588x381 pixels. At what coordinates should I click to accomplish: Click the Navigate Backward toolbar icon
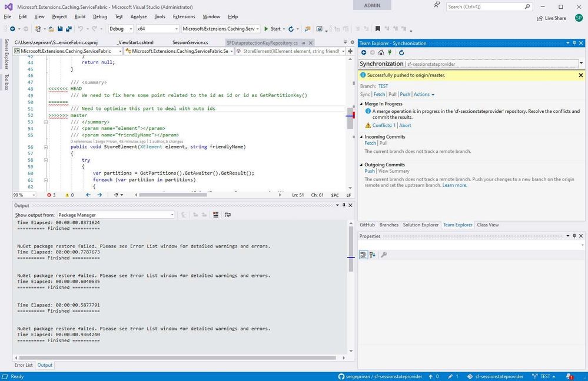point(12,29)
